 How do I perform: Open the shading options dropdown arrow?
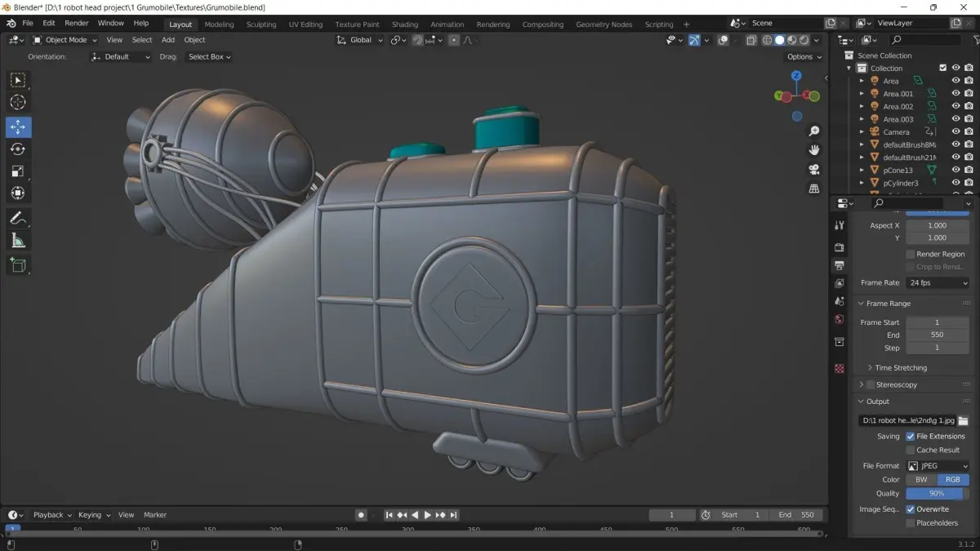[817, 40]
